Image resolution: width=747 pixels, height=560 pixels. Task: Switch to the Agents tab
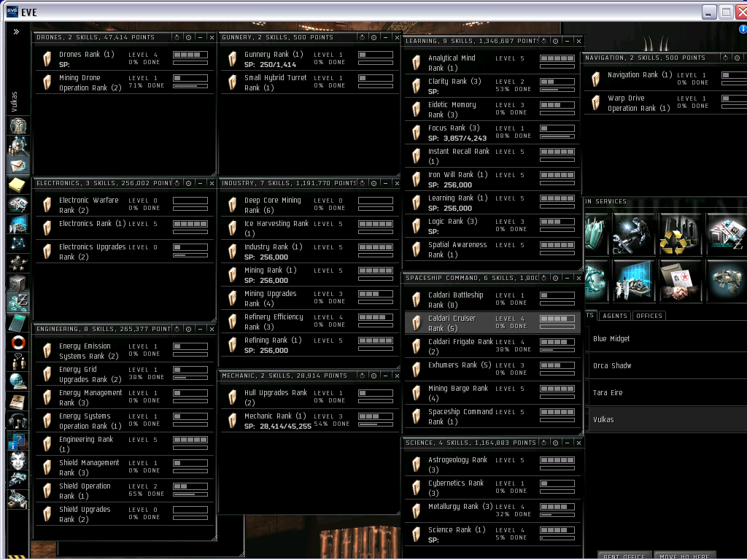point(614,316)
